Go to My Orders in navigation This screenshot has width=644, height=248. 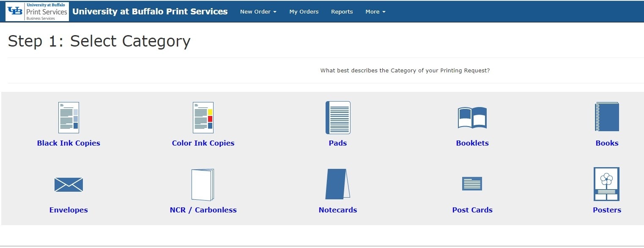[x=304, y=12]
